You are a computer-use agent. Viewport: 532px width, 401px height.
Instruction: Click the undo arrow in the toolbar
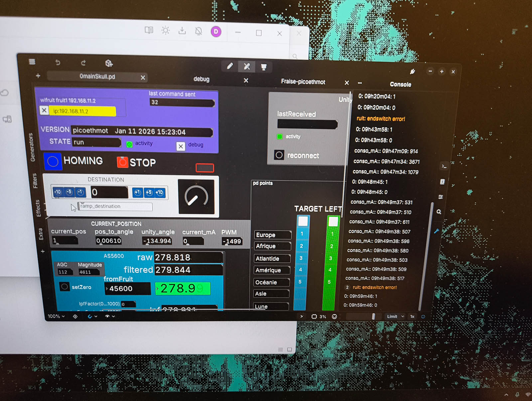[x=58, y=63]
